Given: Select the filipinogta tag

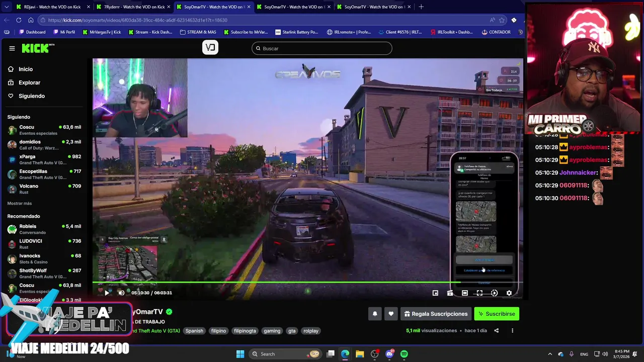Looking at the screenshot, I should coord(245,331).
